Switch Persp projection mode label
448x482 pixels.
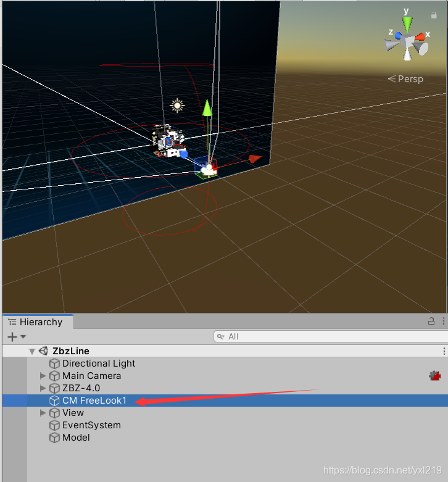405,79
